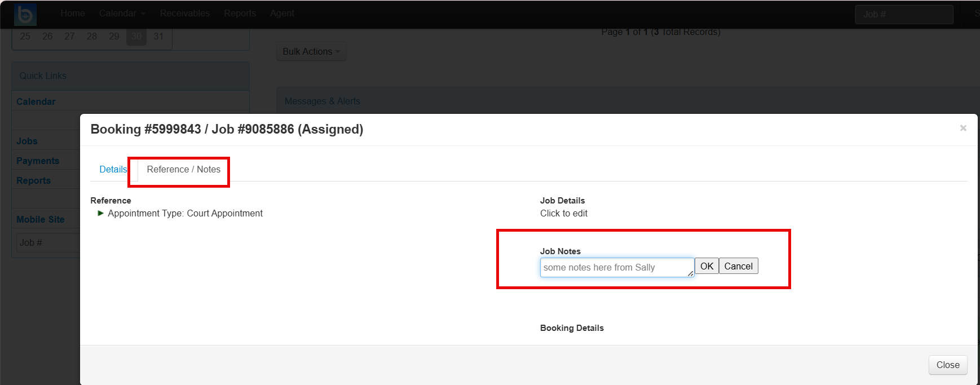Switch to the Details tab
Screen dimensions: 980x385
click(x=113, y=169)
